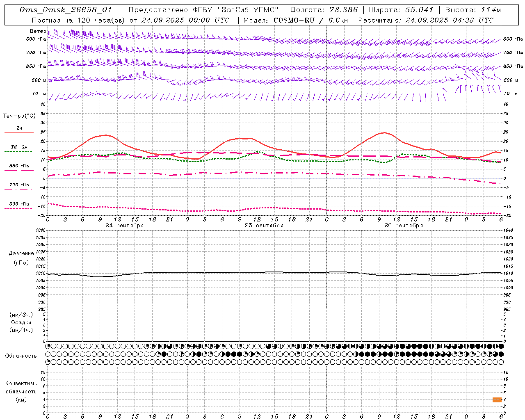This screenshot has height=420, width=525.
Task: Click the orange convective cloud bar
Action: (x=497, y=400)
